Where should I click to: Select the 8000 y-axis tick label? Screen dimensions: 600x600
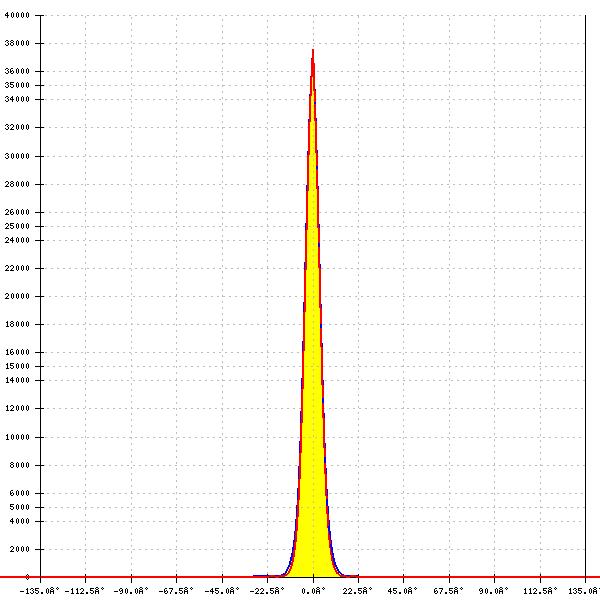(x=19, y=465)
